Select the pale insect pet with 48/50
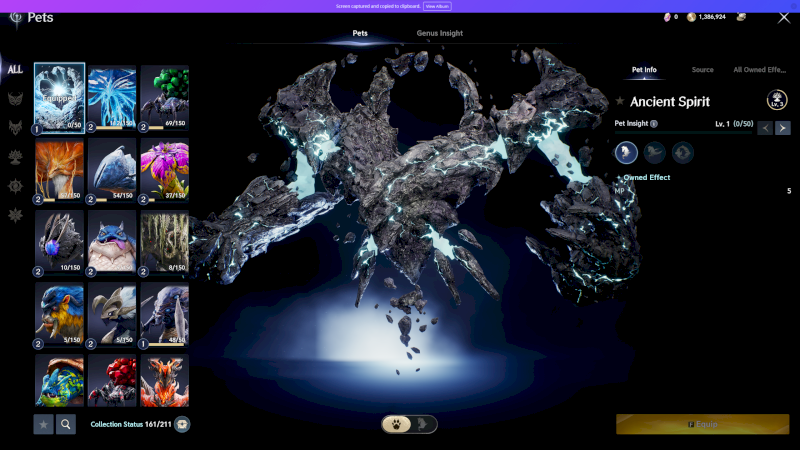This screenshot has height=450, width=800. pos(164,315)
